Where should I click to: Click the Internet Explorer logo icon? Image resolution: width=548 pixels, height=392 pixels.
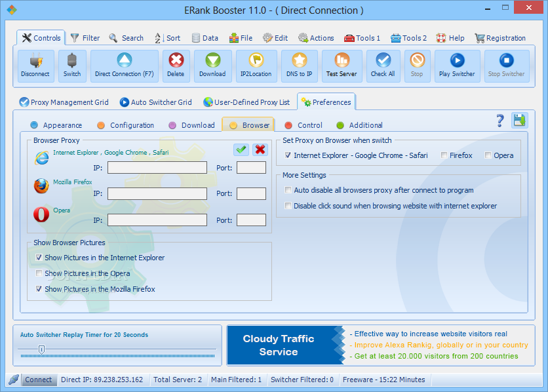point(41,158)
